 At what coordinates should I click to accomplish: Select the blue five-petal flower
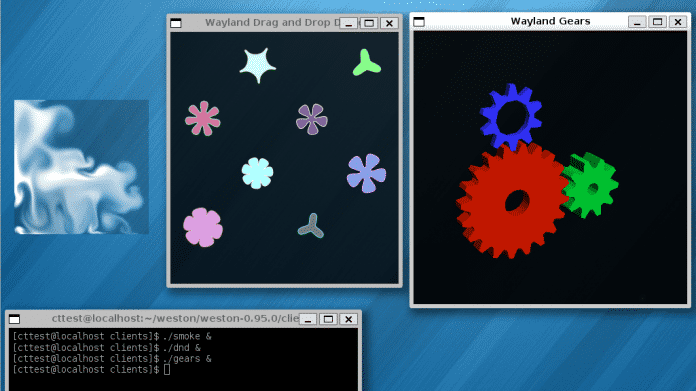pos(366,173)
